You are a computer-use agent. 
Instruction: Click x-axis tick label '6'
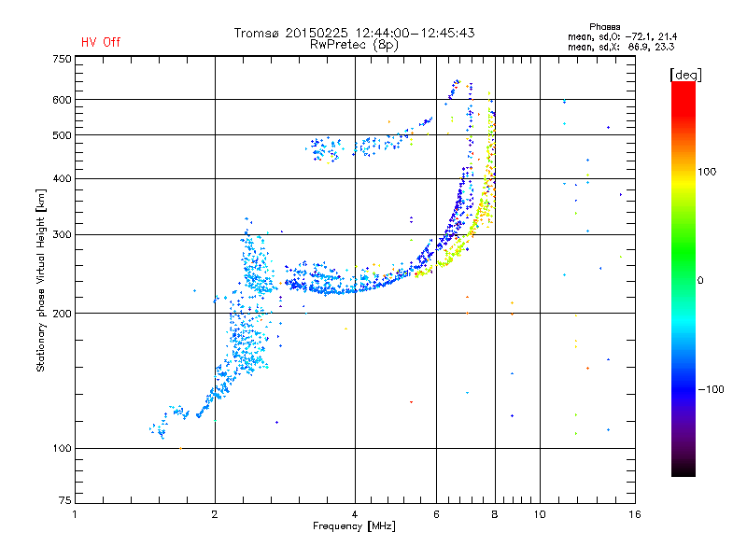pyautogui.click(x=436, y=514)
